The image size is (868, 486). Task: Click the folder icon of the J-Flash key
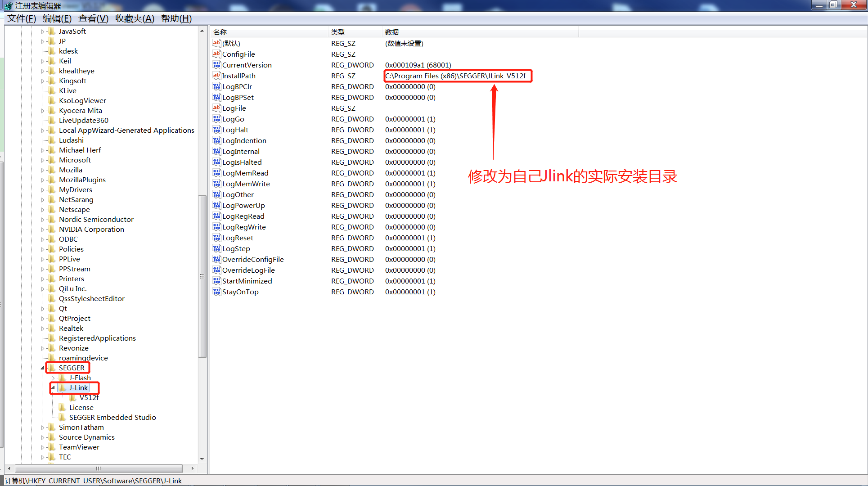[63, 378]
